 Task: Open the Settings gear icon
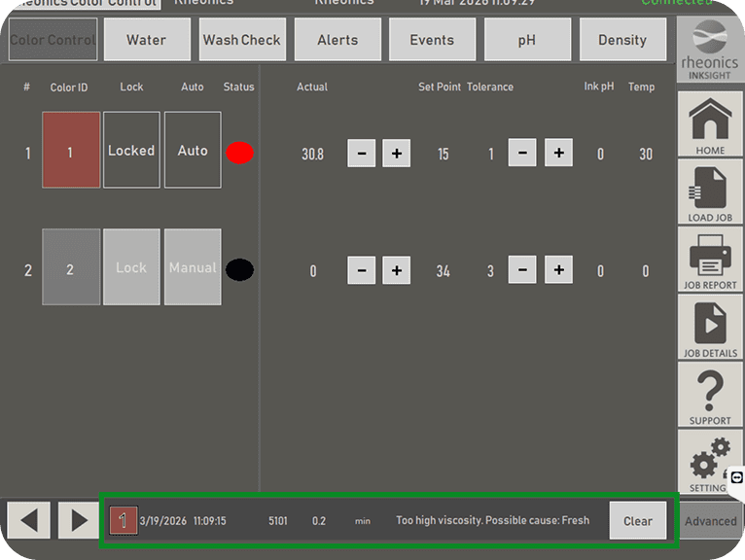(x=710, y=461)
